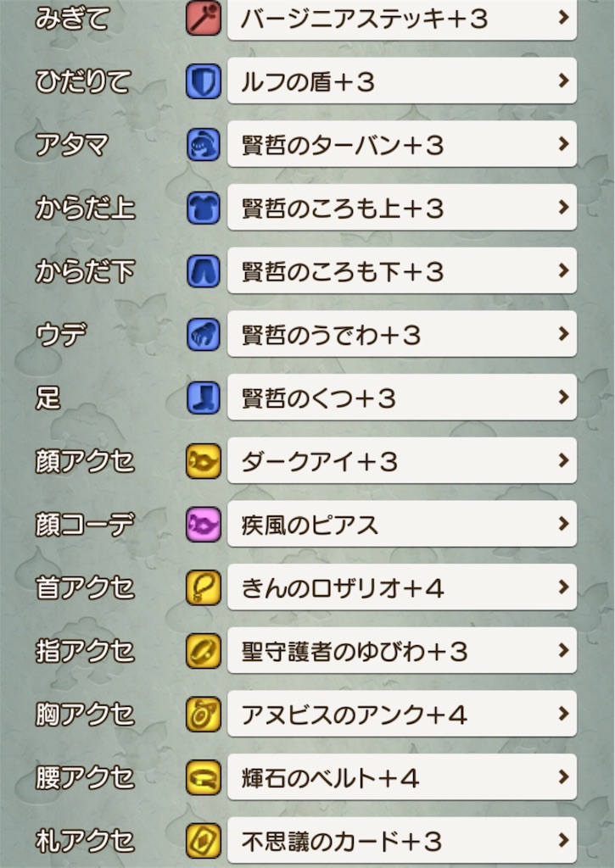The image size is (615, 868).
Task: Open the ルフの盾＋３ item button
Action: pyautogui.click(x=399, y=81)
